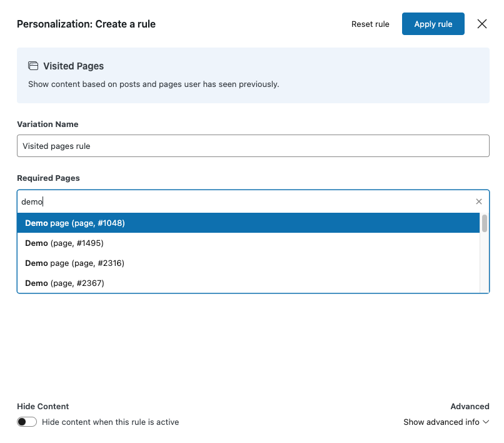504x443 pixels.
Task: Select Demo (page, #2367) suggestion
Action: (x=64, y=283)
